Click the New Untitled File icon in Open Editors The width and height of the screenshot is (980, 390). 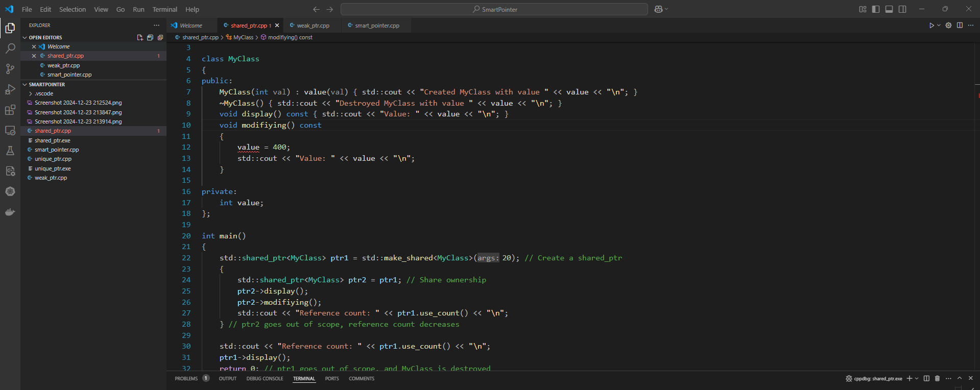[x=140, y=37]
